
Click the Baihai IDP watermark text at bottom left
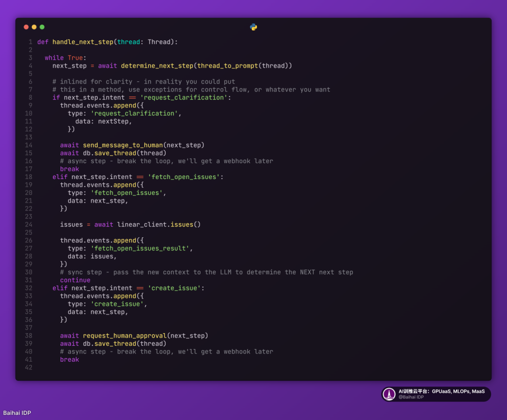click(17, 413)
